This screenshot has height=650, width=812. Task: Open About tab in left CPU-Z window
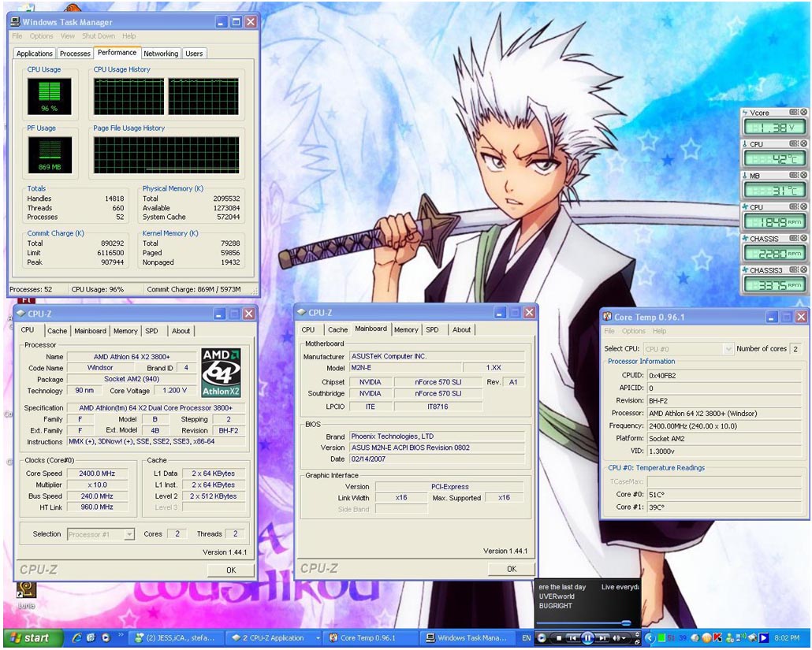point(181,331)
